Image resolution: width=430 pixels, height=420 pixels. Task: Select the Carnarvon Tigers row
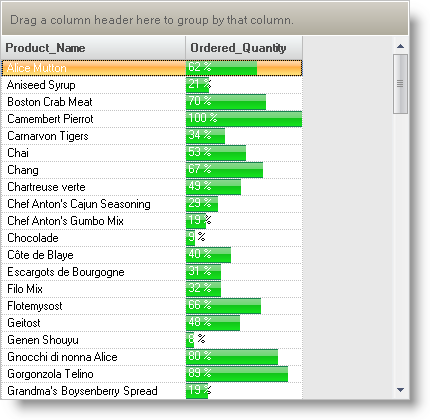coord(152,136)
